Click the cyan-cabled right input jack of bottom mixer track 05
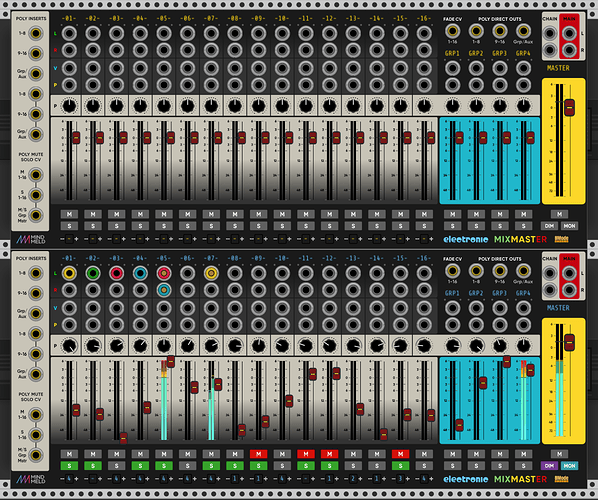 pyautogui.click(x=164, y=290)
